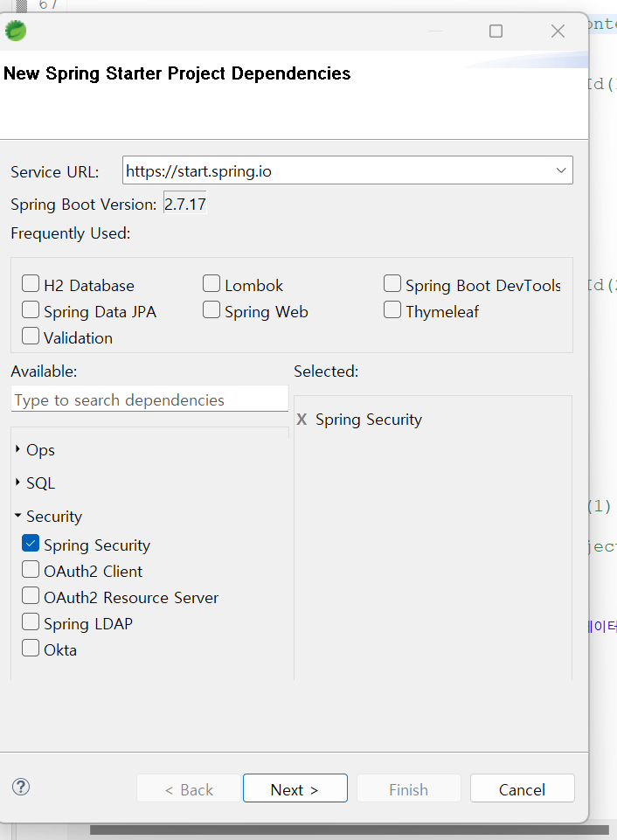The image size is (617, 840).
Task: Open the help question mark icon
Action: click(x=21, y=787)
